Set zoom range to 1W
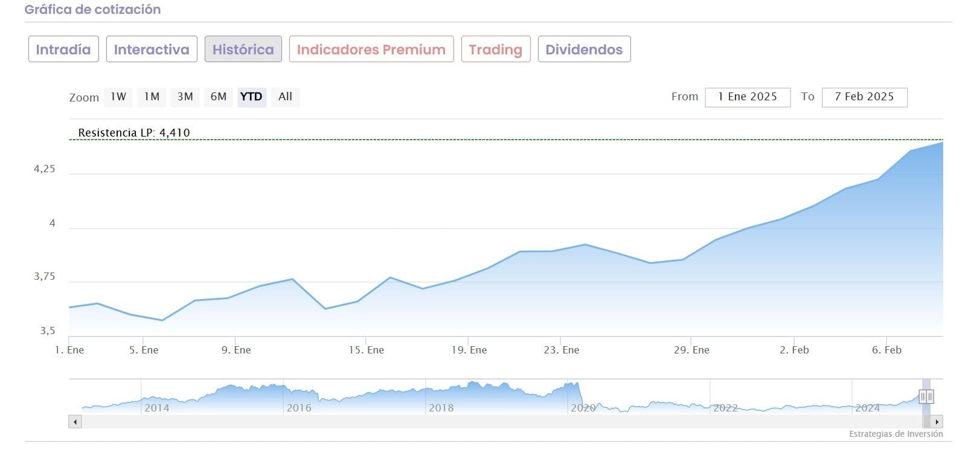Viewport: 980px width, 461px height. pyautogui.click(x=118, y=97)
